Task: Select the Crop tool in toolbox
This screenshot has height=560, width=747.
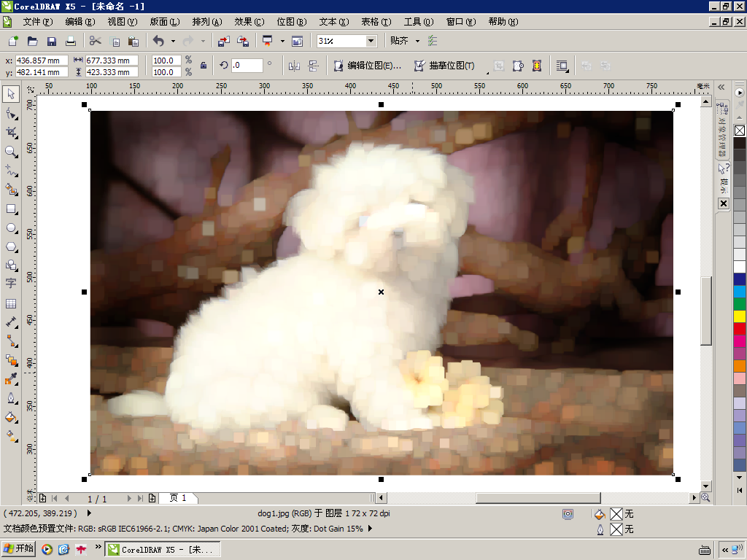Action: (11, 132)
